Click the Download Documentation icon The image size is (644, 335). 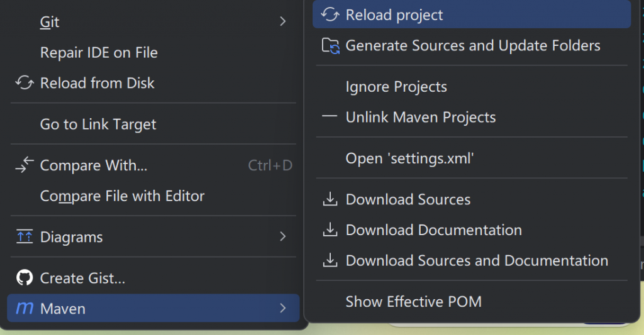330,230
